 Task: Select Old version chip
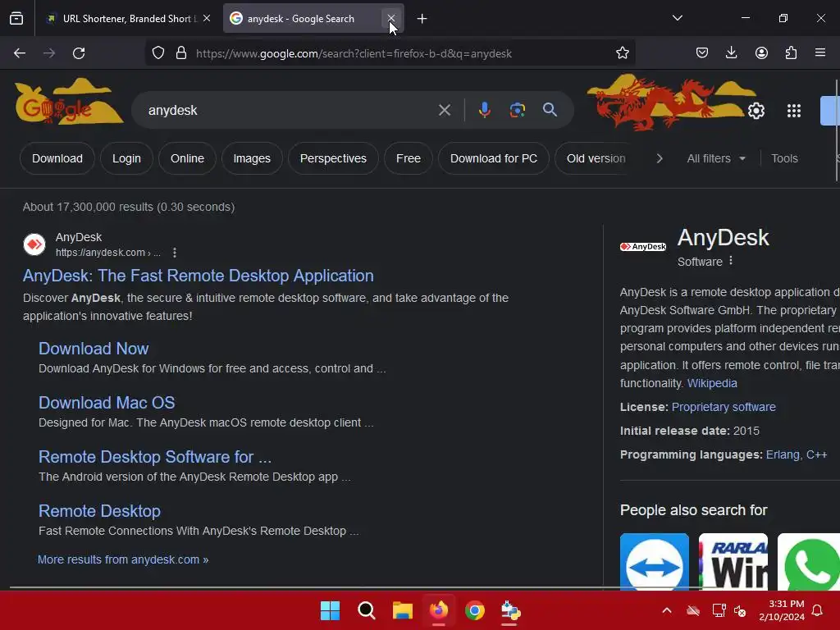[x=596, y=158]
